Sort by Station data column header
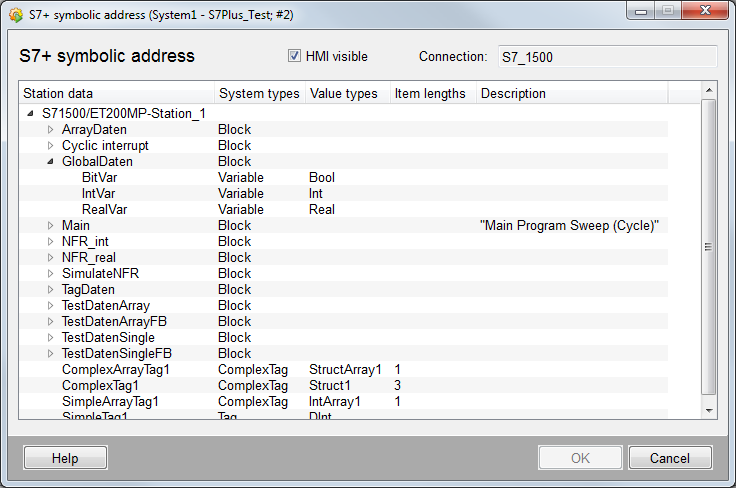Screen dimensions: 736x488 coord(116,94)
